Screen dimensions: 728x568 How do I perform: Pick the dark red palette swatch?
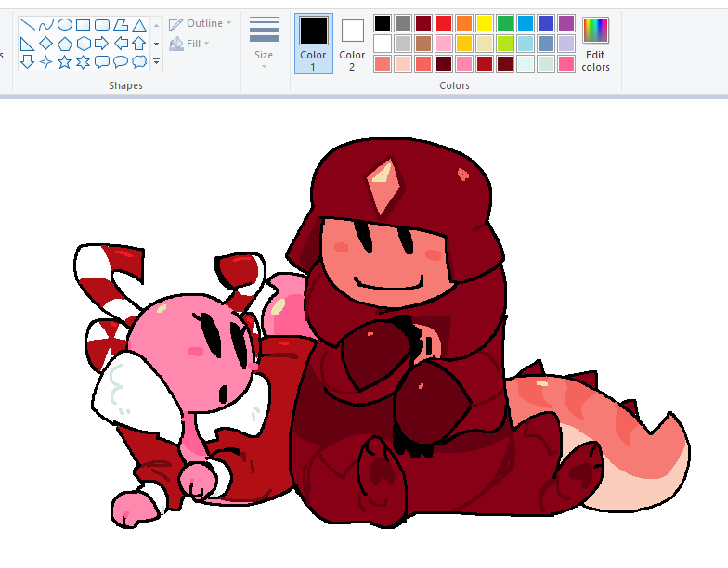(x=423, y=23)
